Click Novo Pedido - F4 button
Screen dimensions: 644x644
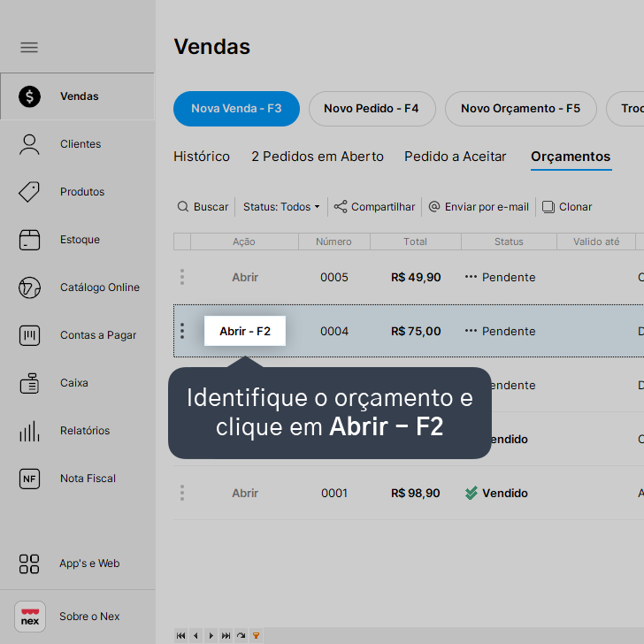coord(372,109)
